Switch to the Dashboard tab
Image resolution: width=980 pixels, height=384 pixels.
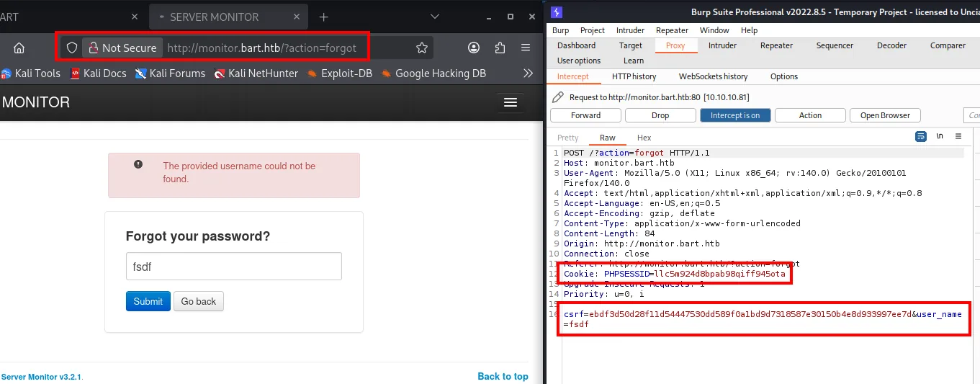576,45
